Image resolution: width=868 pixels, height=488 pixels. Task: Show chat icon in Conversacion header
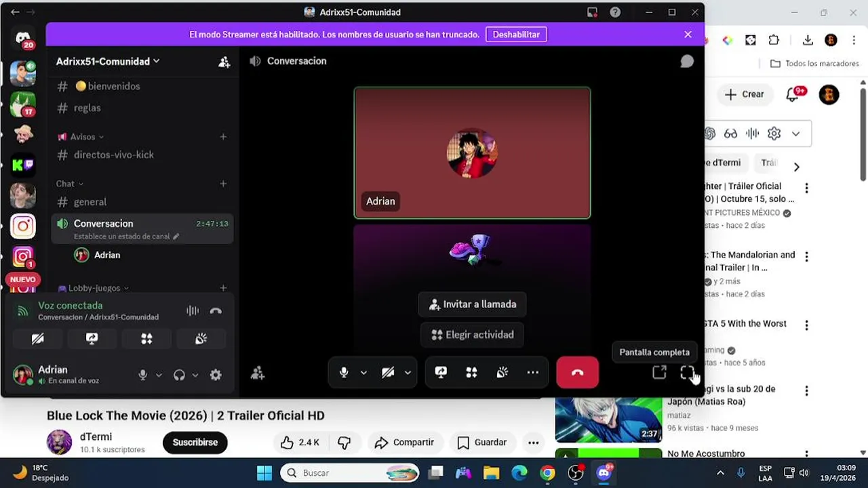[x=687, y=61]
